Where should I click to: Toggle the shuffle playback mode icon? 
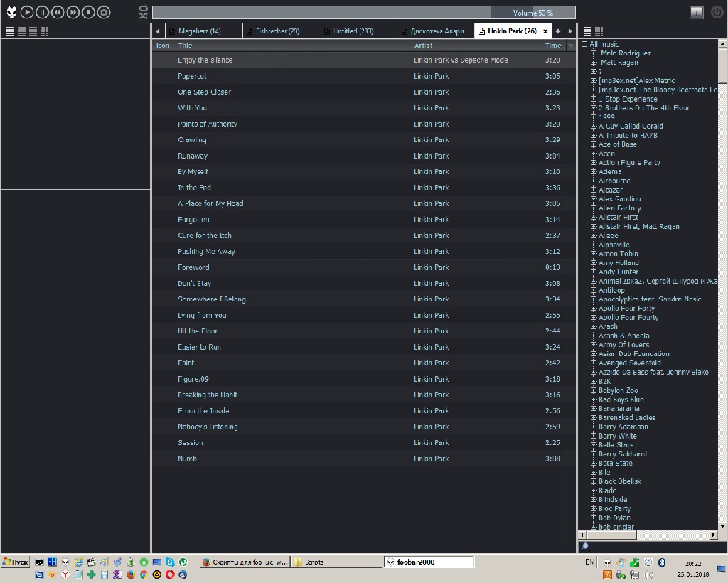[x=144, y=16]
